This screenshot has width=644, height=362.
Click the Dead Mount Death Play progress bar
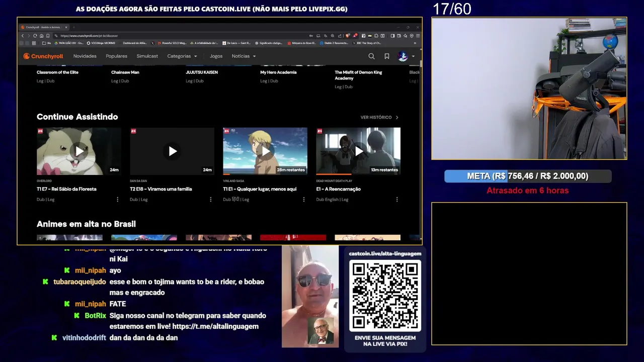click(358, 174)
